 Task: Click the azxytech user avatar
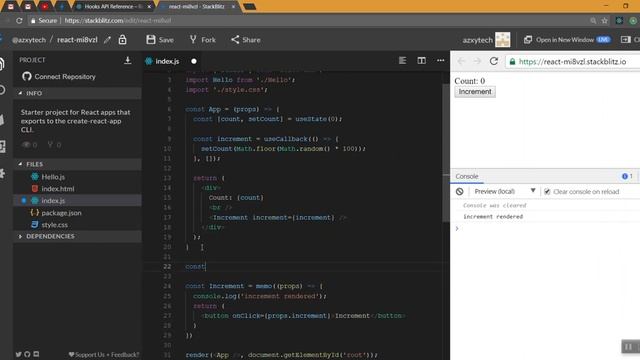pos(502,40)
